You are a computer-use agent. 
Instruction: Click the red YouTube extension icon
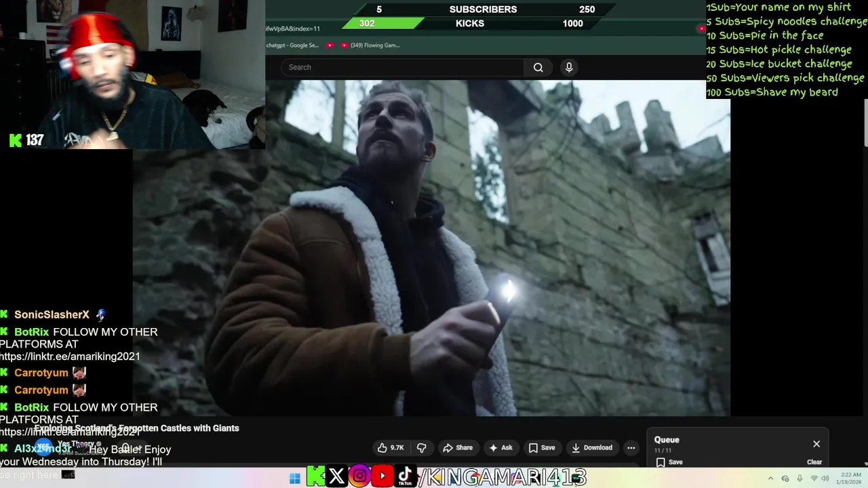coord(701,28)
